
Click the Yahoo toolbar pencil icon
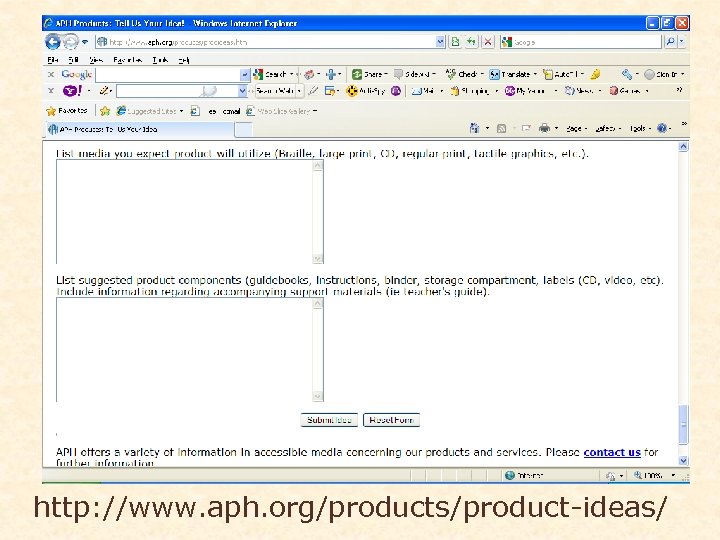click(105, 91)
